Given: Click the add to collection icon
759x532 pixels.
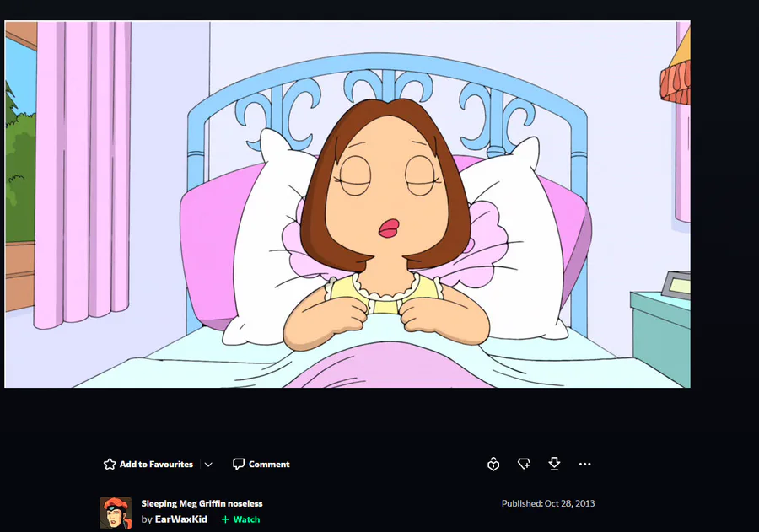Looking at the screenshot, I should click(524, 465).
